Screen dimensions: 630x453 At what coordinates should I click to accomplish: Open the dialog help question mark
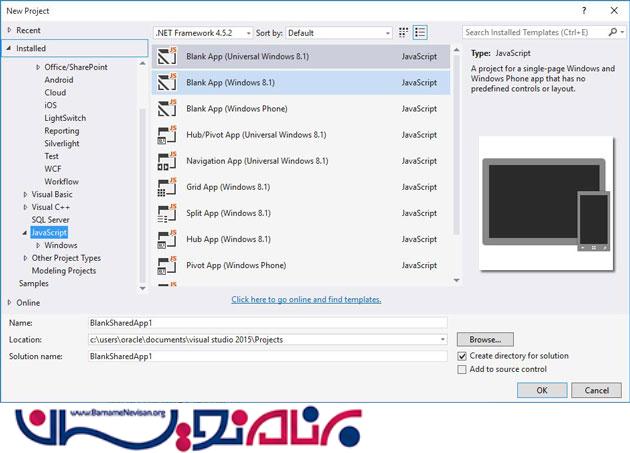584,11
